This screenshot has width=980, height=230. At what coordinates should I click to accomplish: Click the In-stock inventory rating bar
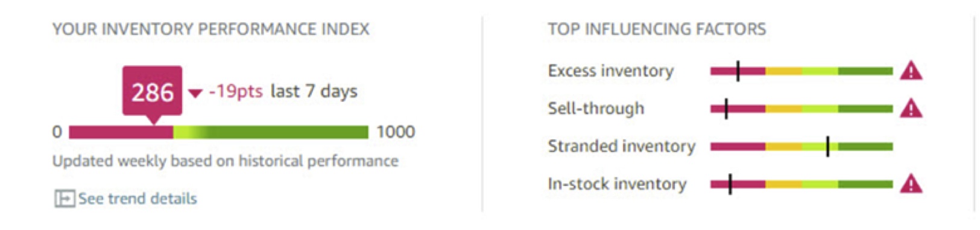point(801,184)
